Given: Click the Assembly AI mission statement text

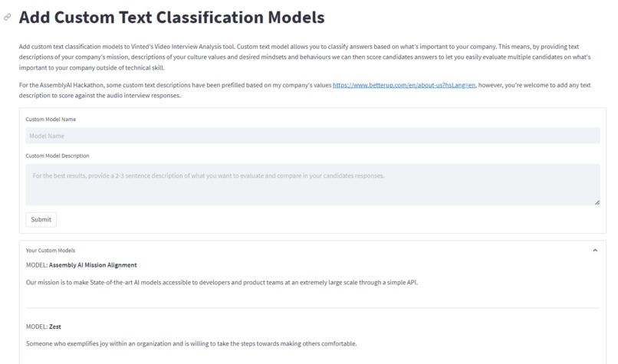Looking at the screenshot, I should click(222, 282).
